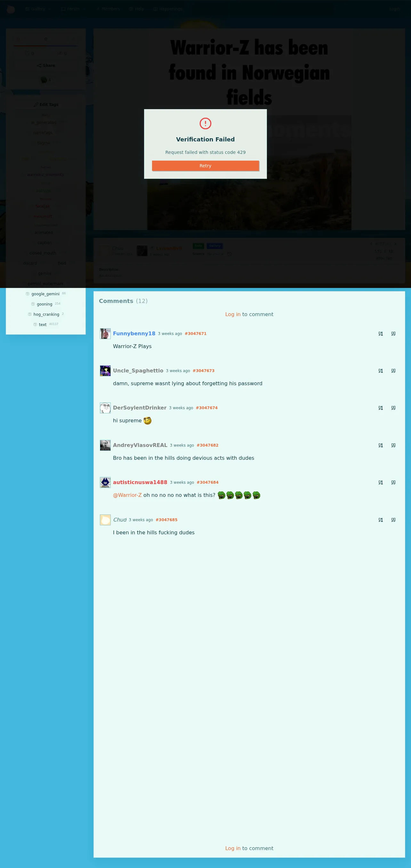Screen dimensions: 411x868
Task: Open comment permalink #3047684
Action: (x=207, y=482)
